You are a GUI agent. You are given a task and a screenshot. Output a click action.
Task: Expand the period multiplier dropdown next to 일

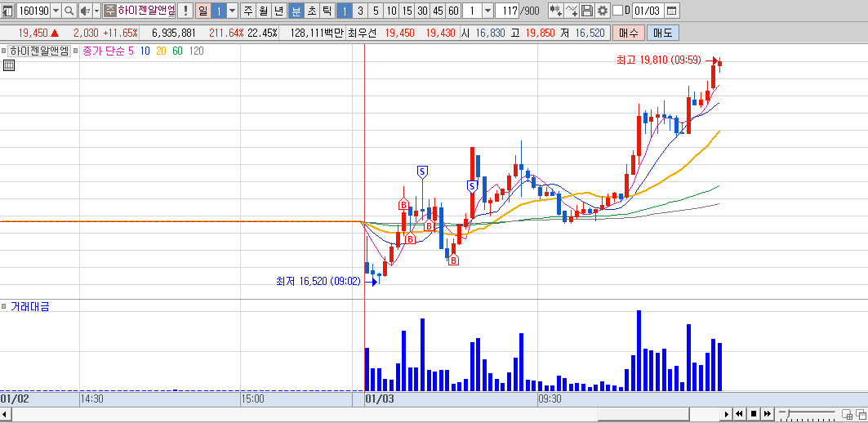point(233,11)
